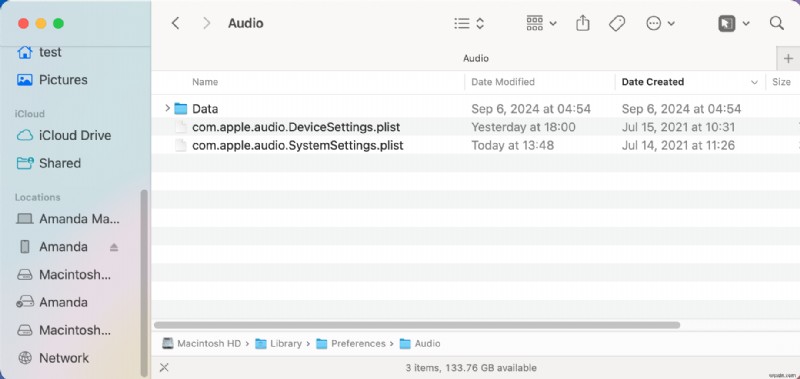800x379 pixels.
Task: Click Audio folder in path bar
Action: tap(420, 343)
